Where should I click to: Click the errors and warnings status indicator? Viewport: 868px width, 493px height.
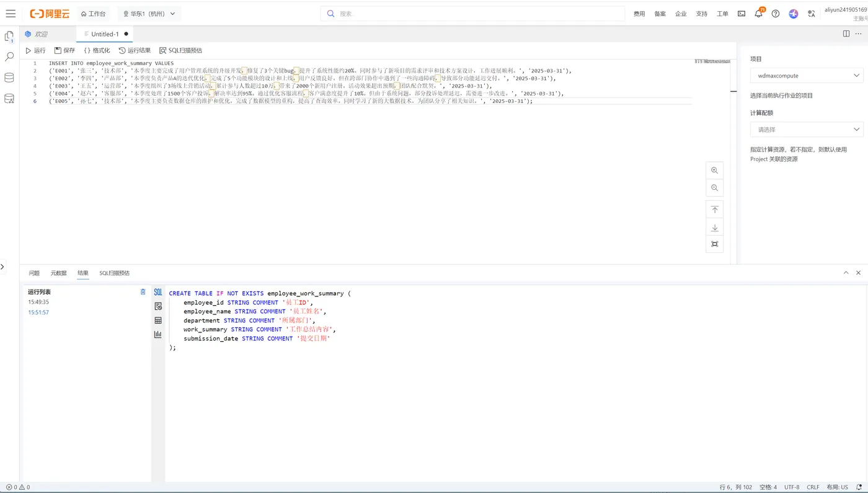click(x=17, y=487)
